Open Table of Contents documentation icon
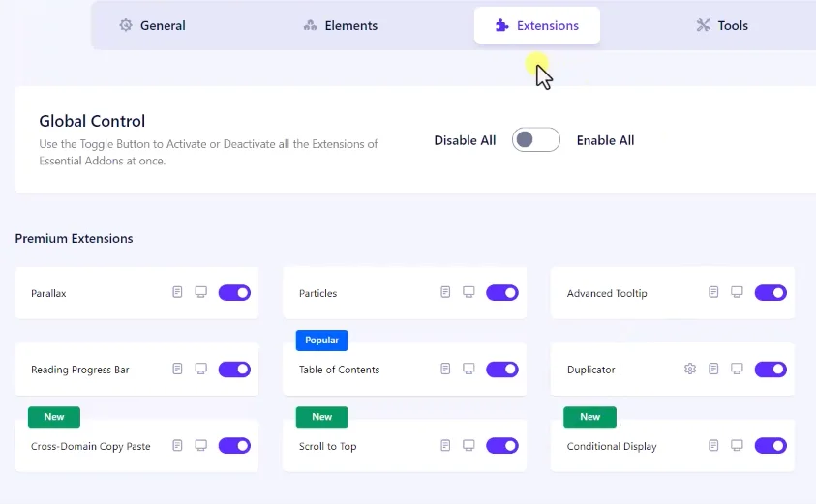 pos(445,369)
